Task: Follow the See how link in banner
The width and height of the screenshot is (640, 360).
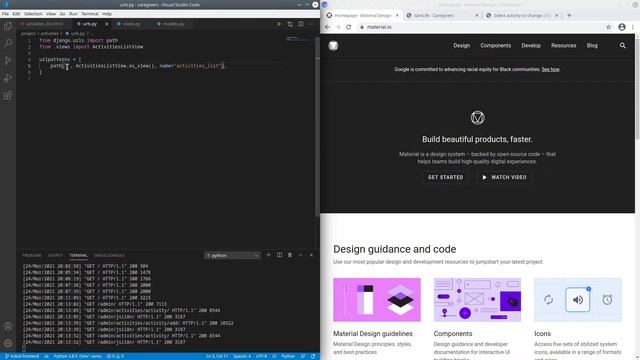Action: [x=550, y=69]
